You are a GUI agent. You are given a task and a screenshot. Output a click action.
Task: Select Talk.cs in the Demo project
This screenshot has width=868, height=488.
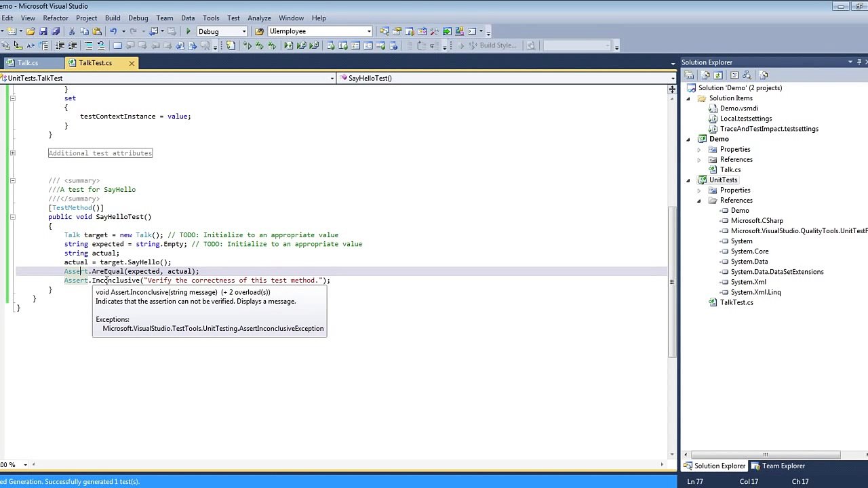tap(730, 169)
